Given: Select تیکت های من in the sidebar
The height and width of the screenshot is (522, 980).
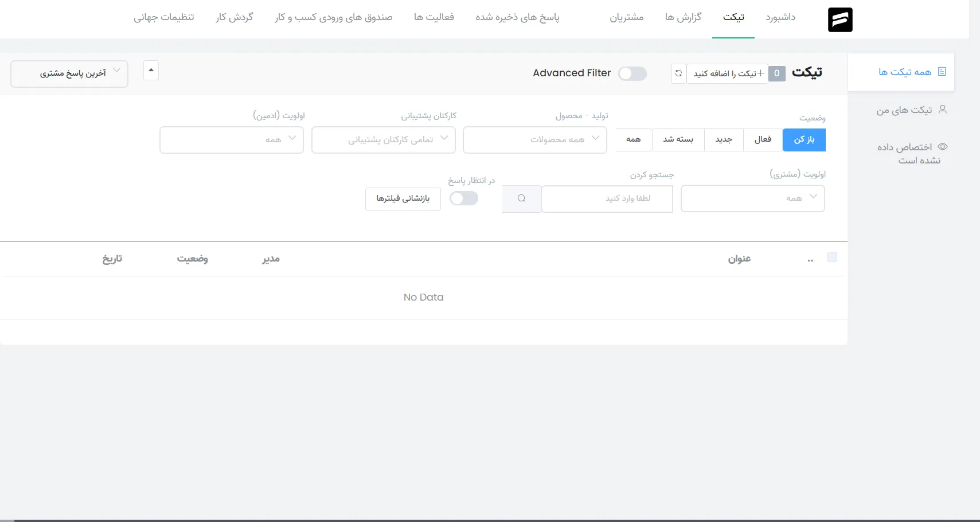Looking at the screenshot, I should 911,110.
